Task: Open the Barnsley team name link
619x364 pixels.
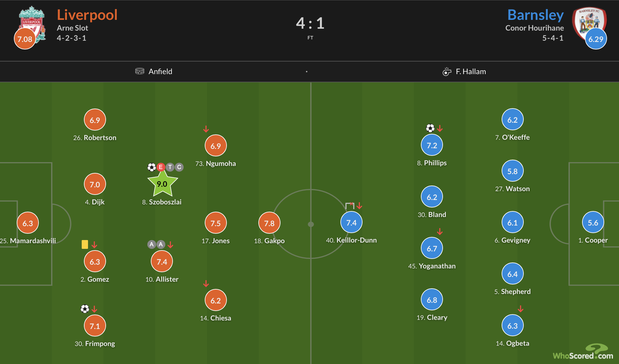Action: (x=535, y=15)
